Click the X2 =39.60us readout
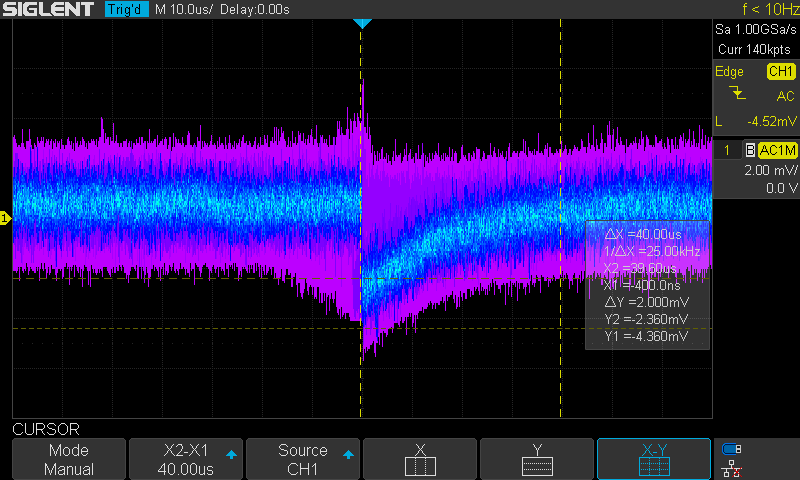 640,268
